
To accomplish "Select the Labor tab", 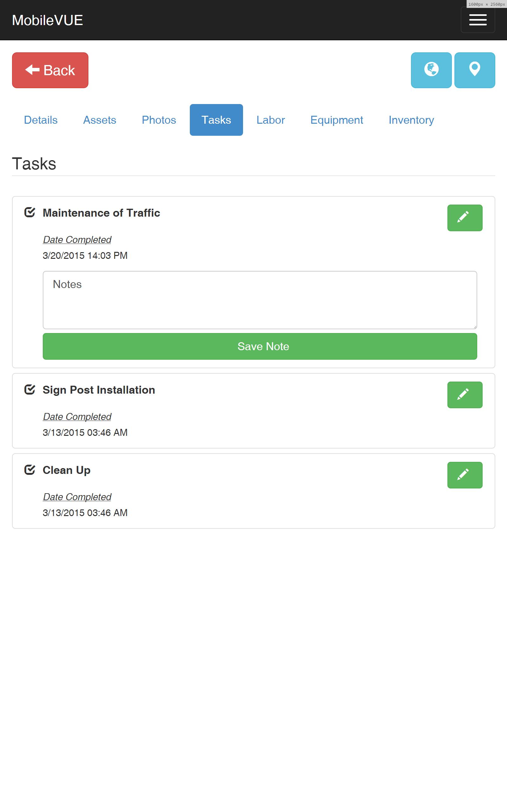I will pos(271,120).
